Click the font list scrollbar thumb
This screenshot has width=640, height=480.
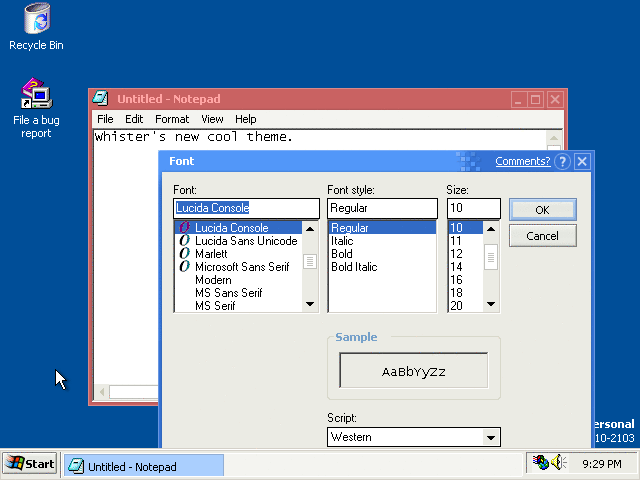(x=310, y=261)
